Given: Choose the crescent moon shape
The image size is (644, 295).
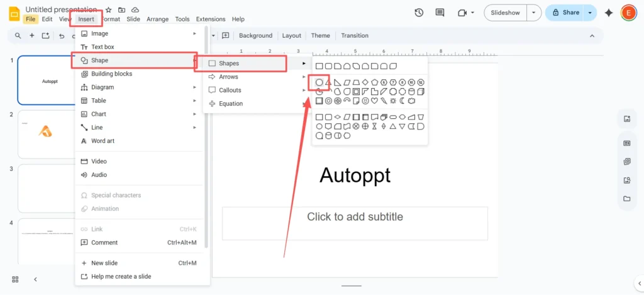Looking at the screenshot, I should coord(402,101).
